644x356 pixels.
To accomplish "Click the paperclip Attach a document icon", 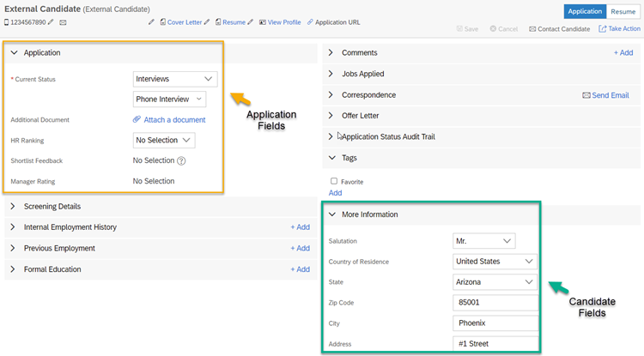I will (x=137, y=119).
